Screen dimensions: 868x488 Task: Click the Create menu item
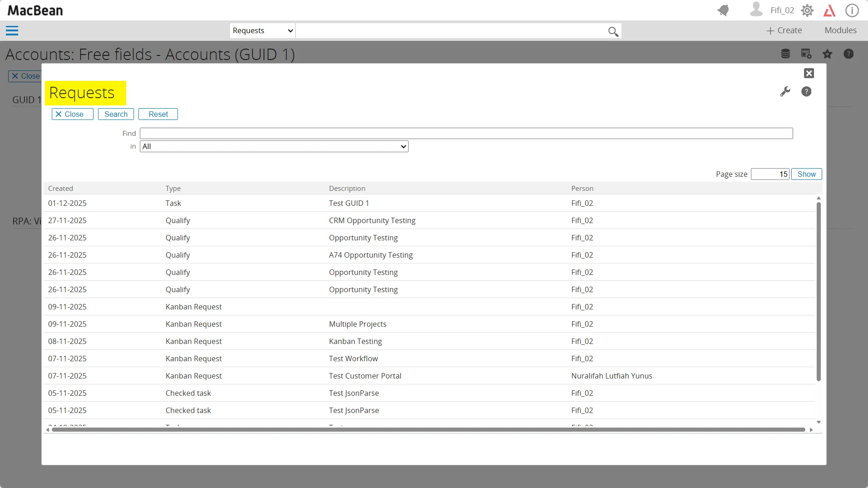click(x=784, y=30)
